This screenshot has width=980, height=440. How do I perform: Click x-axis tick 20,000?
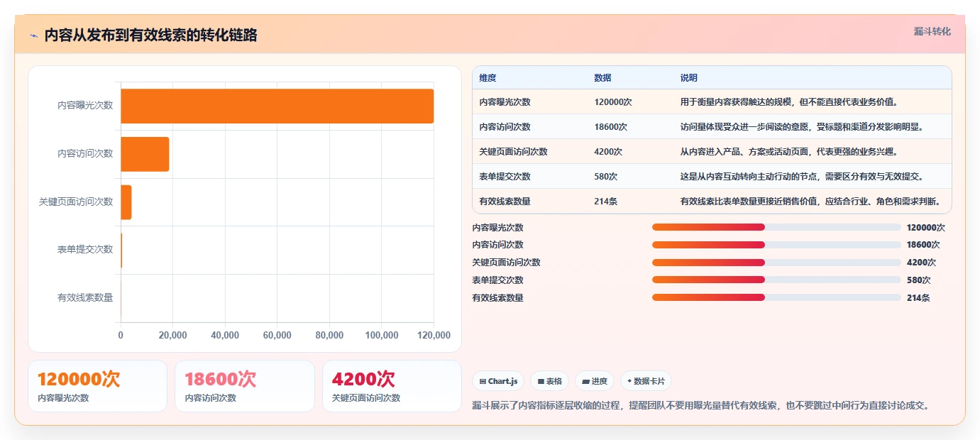coord(172,336)
